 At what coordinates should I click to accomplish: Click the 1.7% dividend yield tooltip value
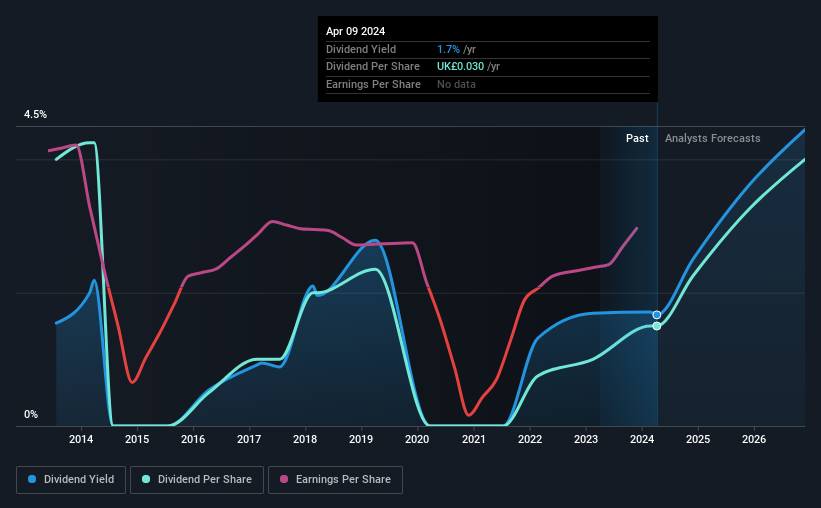click(x=448, y=49)
